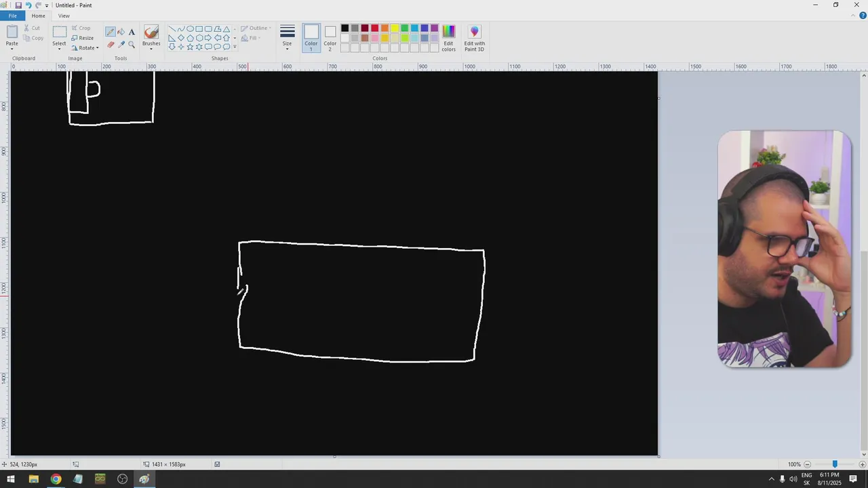The image size is (868, 488).
Task: Pick the yellow color swatch
Action: (x=395, y=28)
